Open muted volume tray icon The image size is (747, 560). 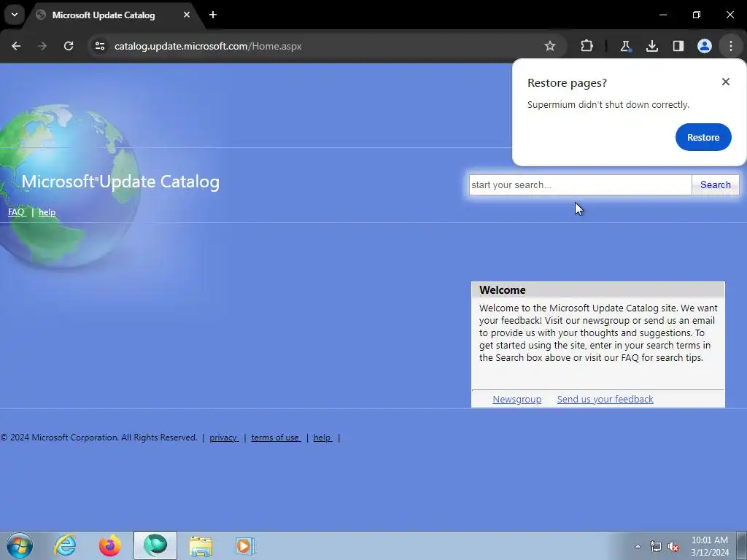click(x=673, y=546)
